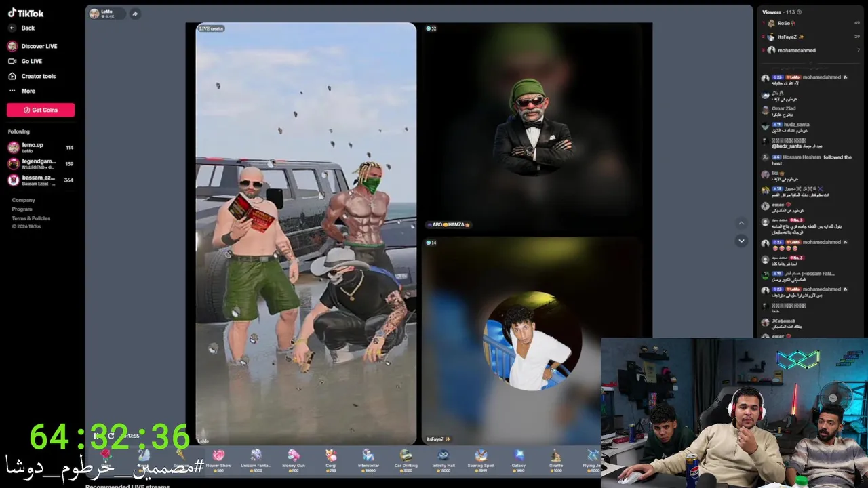Image resolution: width=868 pixels, height=488 pixels.
Task: Click Omar Ziad chat username
Action: click(x=783, y=108)
